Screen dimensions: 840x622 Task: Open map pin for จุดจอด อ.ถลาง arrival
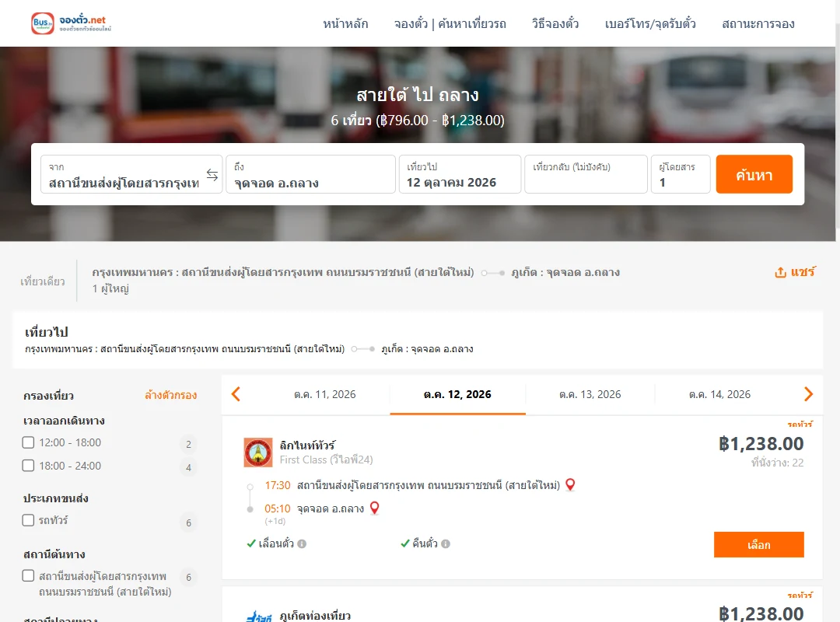(x=374, y=508)
